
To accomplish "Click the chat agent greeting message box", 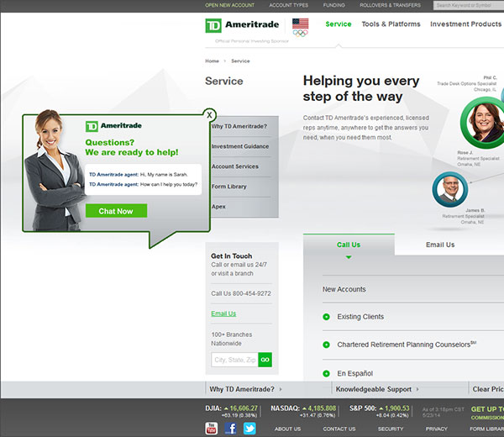I will (x=144, y=180).
